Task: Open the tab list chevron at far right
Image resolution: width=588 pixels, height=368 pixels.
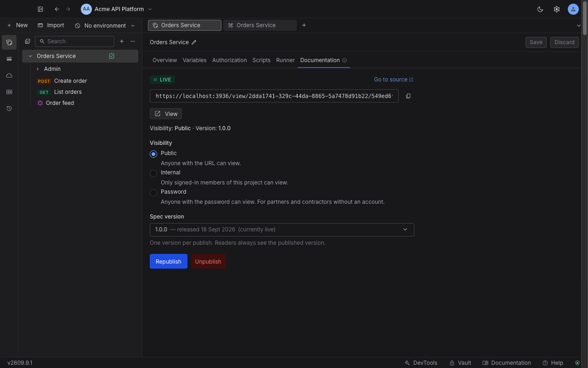Action: click(578, 25)
